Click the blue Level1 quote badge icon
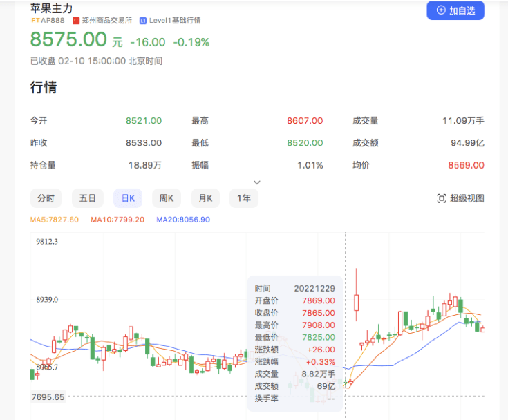The width and height of the screenshot is (508, 420). click(142, 21)
